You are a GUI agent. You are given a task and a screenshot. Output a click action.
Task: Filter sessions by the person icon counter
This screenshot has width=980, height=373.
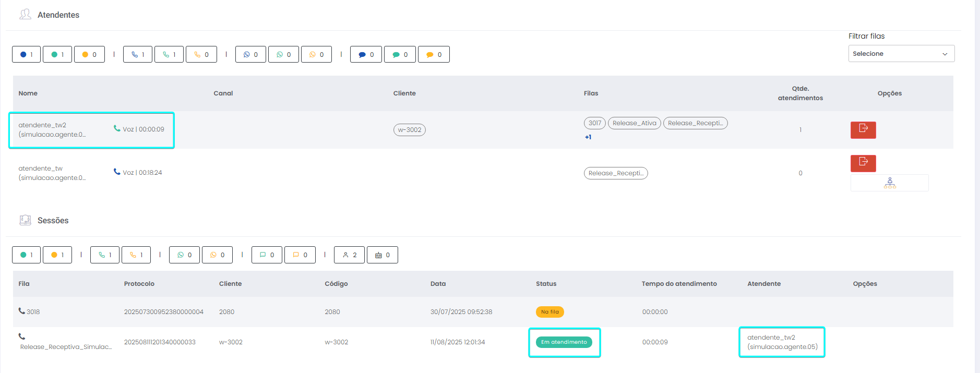[x=349, y=255]
